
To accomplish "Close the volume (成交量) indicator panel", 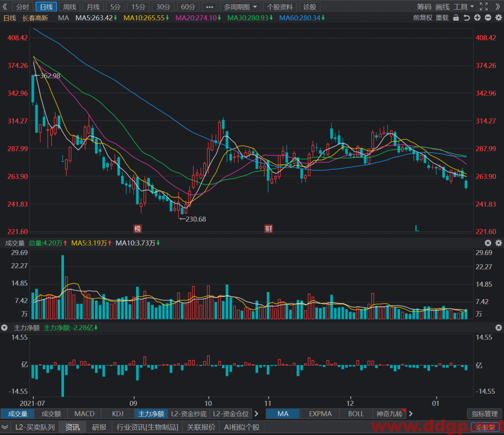I will pyautogui.click(x=488, y=243).
